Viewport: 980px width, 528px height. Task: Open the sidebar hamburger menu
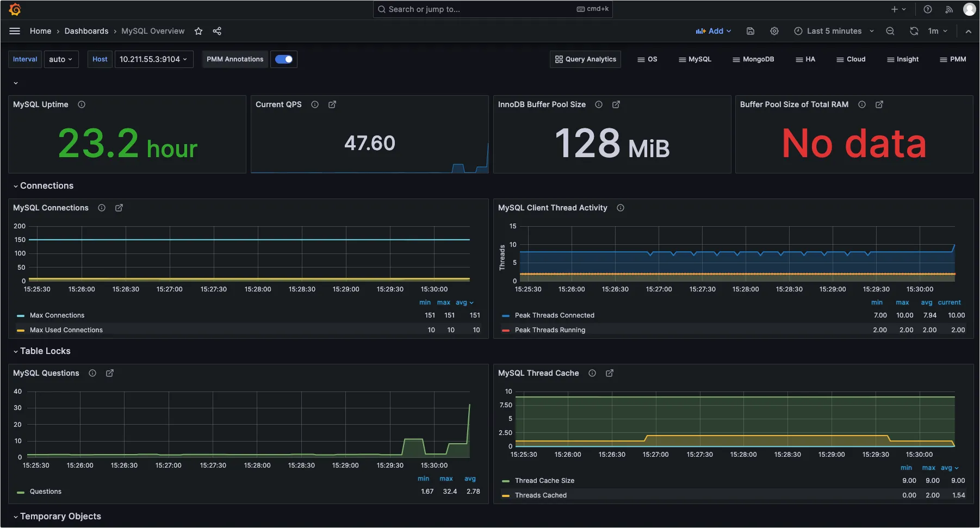click(15, 31)
